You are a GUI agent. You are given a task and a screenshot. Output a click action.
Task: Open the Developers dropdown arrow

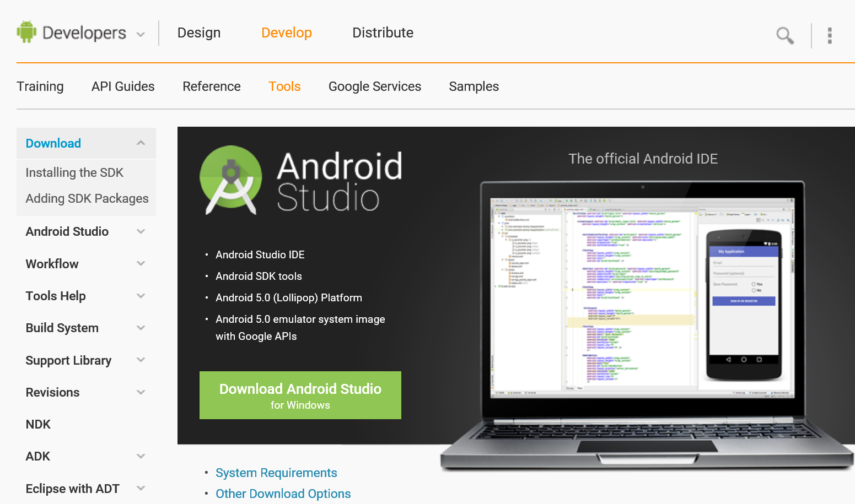tap(141, 34)
